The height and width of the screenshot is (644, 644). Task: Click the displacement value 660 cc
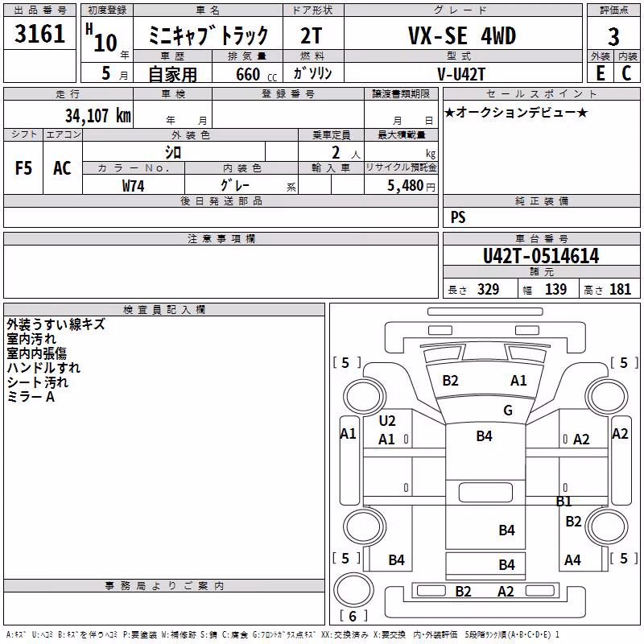click(x=256, y=75)
